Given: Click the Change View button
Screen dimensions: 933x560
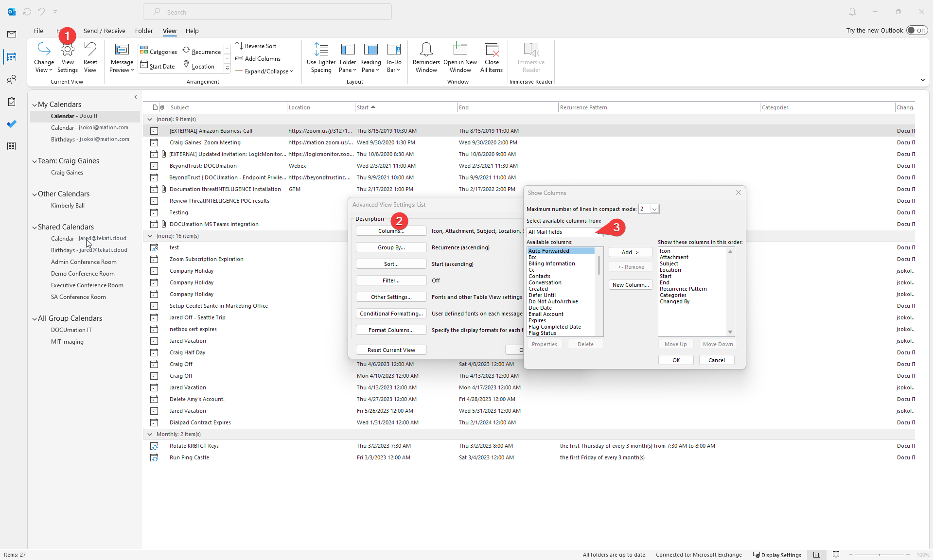Looking at the screenshot, I should coord(44,58).
